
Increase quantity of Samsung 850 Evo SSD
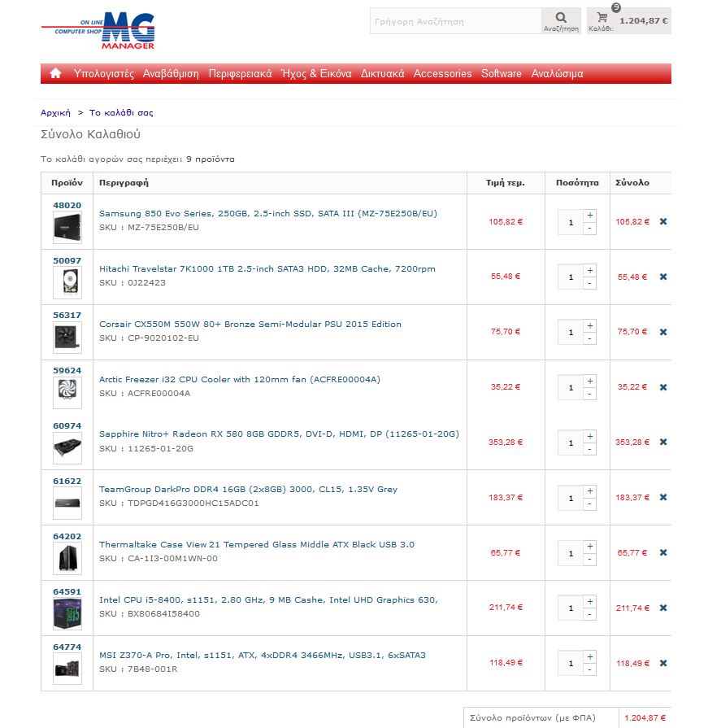coord(589,216)
